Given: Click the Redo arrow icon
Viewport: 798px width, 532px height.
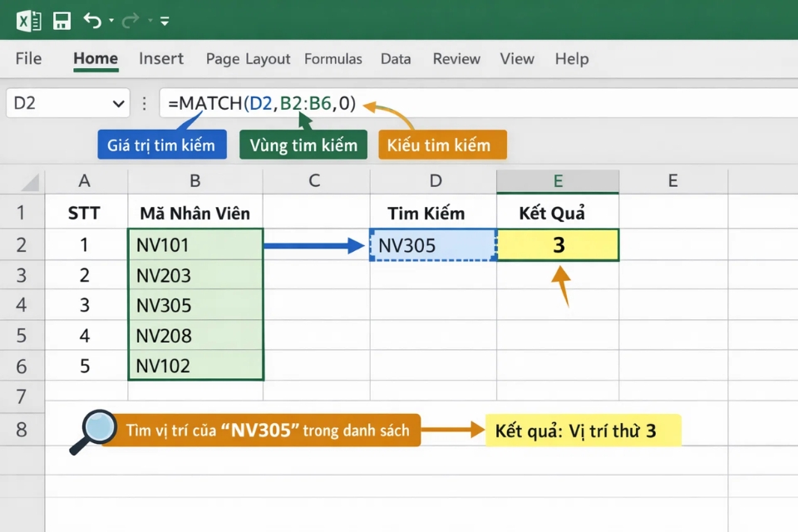Looking at the screenshot, I should tap(131, 21).
